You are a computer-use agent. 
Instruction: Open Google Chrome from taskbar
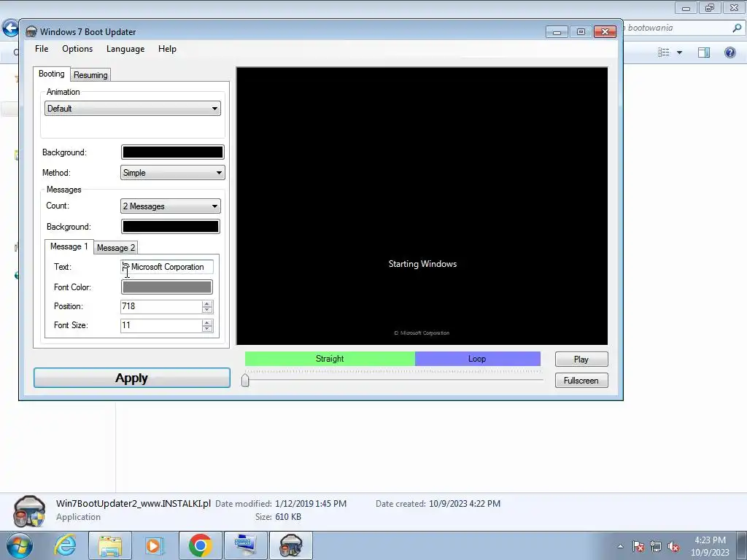pos(200,545)
